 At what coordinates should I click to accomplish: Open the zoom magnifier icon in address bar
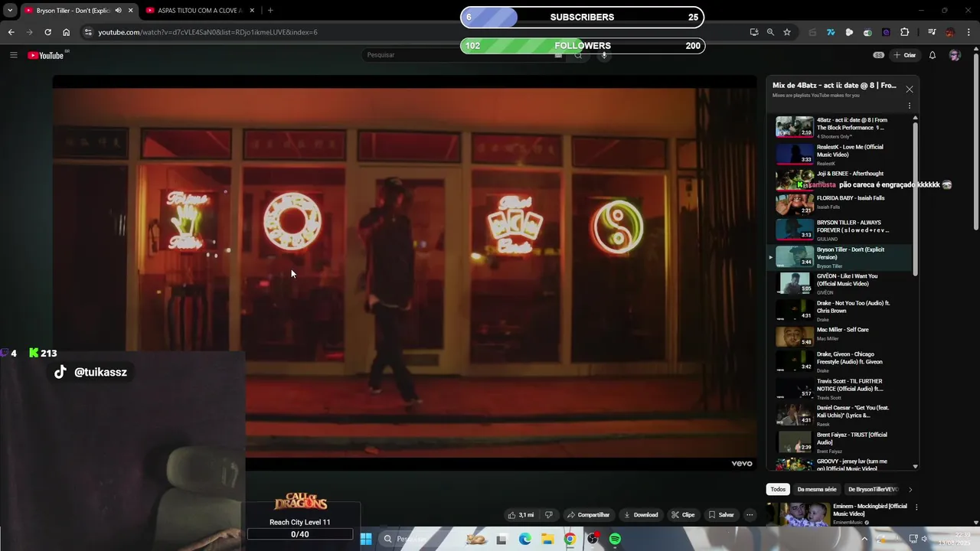point(770,32)
